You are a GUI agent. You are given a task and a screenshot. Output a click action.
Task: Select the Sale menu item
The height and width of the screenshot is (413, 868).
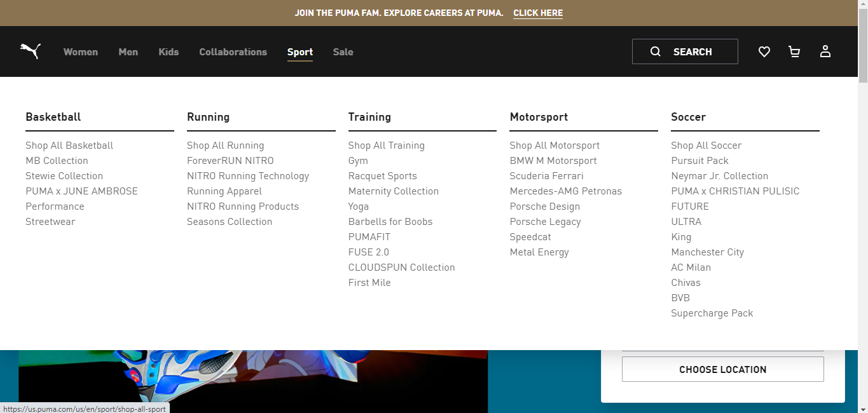[343, 52]
